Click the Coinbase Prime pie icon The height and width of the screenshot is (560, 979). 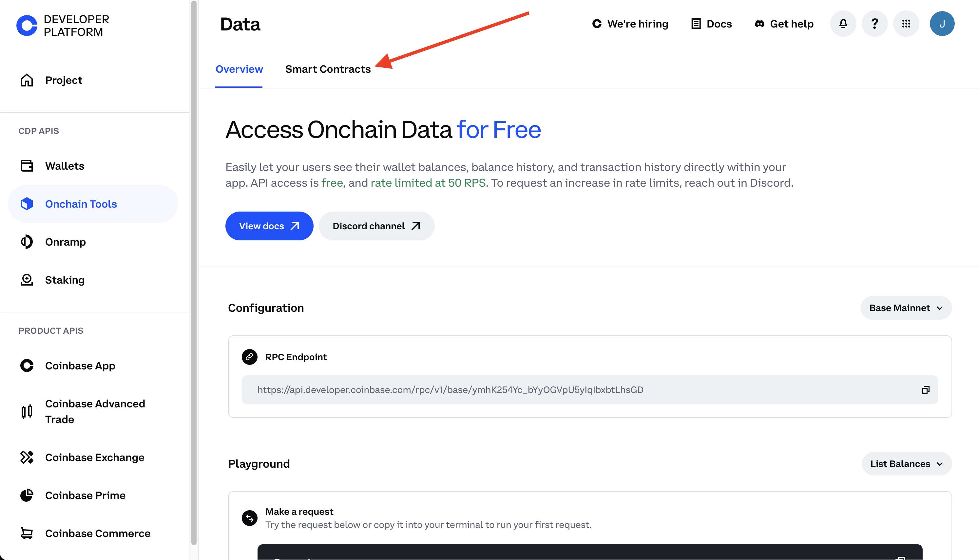pos(27,495)
